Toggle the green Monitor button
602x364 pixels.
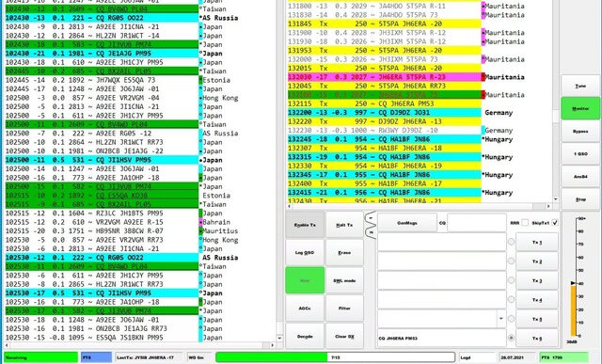pyautogui.click(x=580, y=109)
